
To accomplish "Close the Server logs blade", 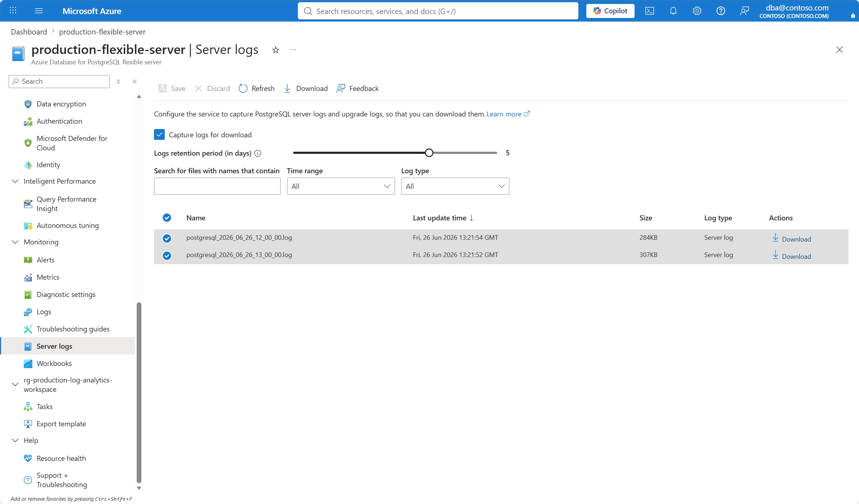I will coord(840,50).
